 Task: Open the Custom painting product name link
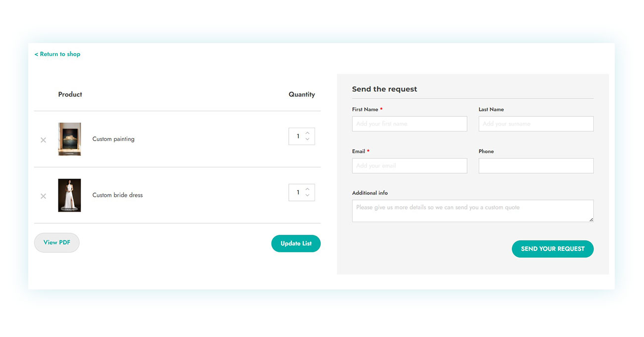113,139
